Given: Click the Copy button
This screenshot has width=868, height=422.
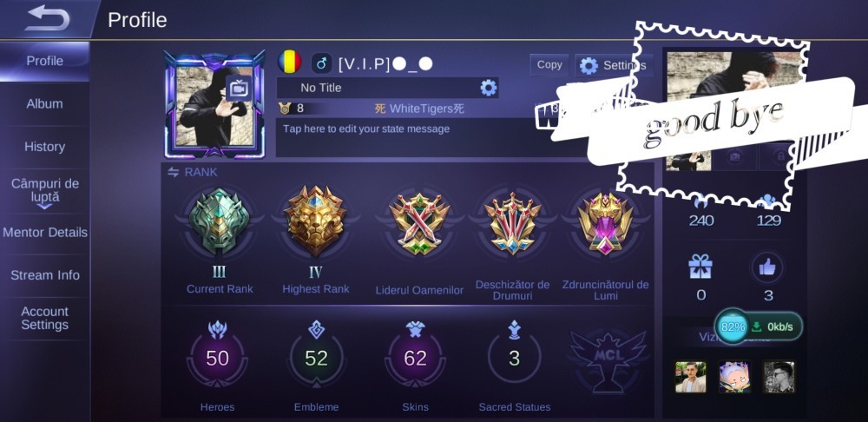Looking at the screenshot, I should tap(549, 65).
